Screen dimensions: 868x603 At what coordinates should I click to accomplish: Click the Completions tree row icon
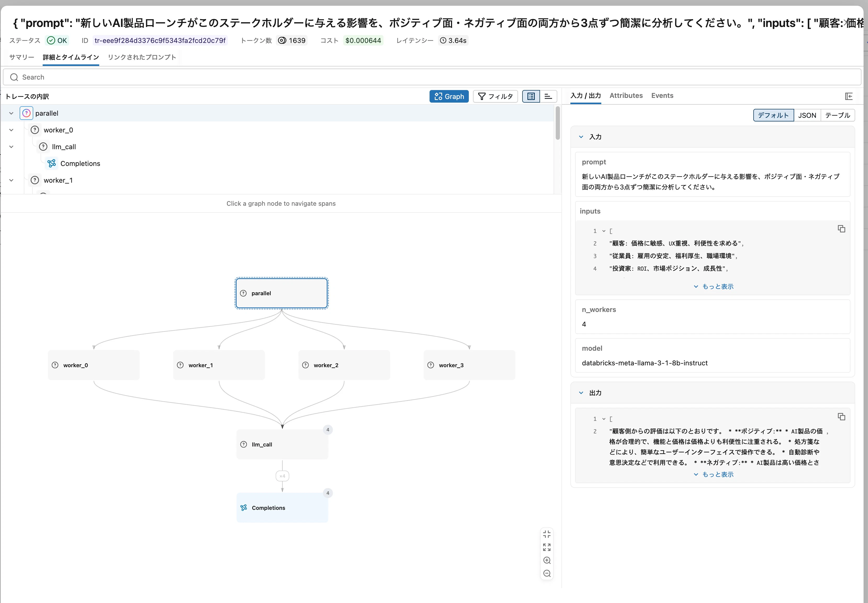click(x=52, y=163)
